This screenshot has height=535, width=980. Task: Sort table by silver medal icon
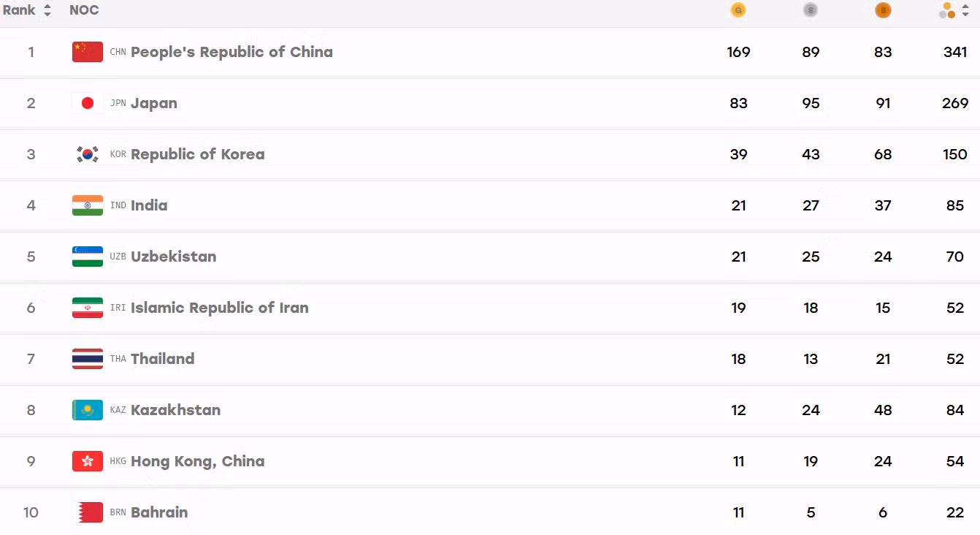click(811, 10)
